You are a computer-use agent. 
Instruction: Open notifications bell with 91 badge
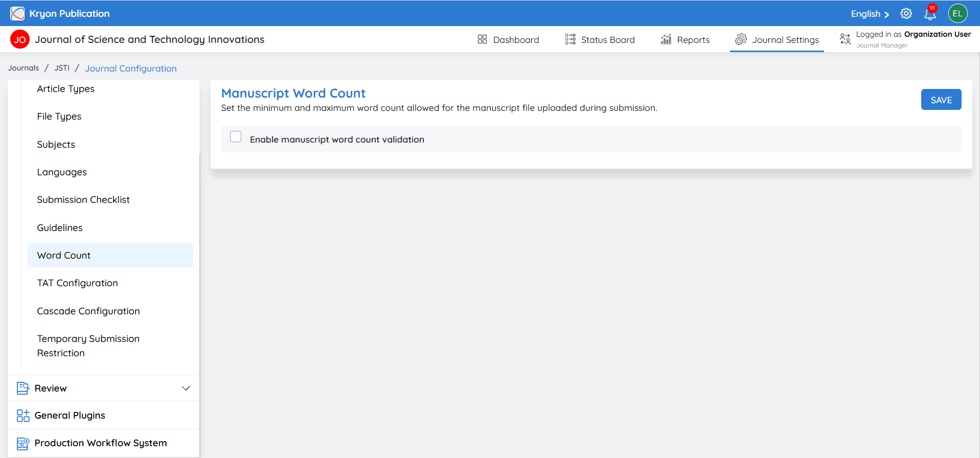[x=930, y=13]
